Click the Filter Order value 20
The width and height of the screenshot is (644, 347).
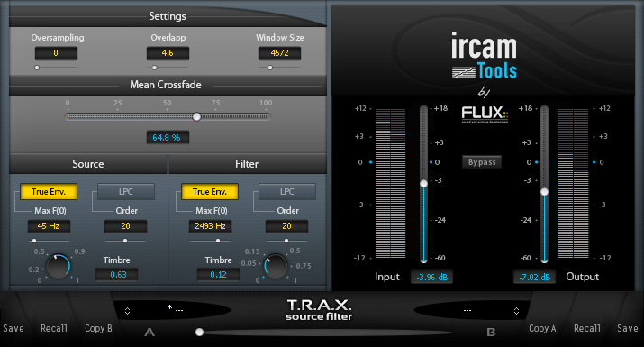tap(286, 226)
